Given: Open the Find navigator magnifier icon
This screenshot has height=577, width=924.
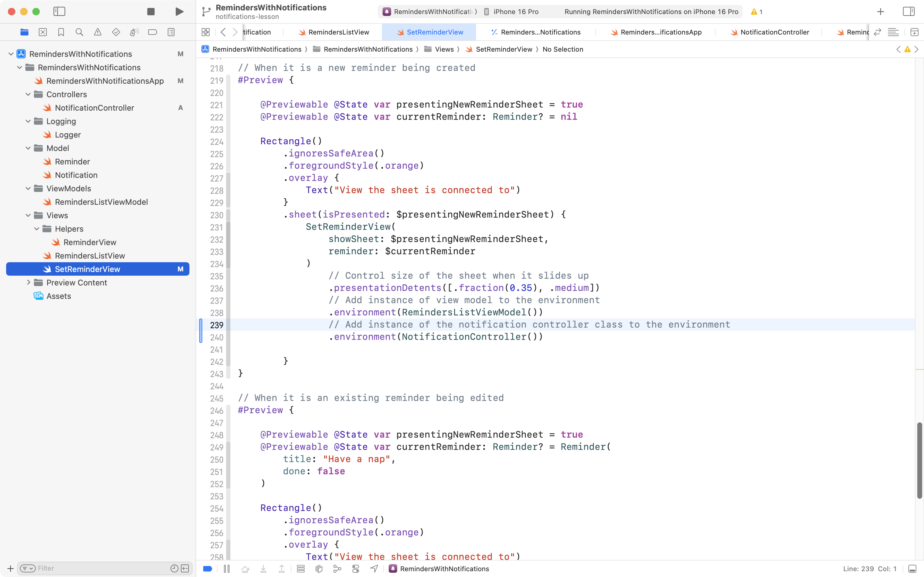Looking at the screenshot, I should [79, 32].
